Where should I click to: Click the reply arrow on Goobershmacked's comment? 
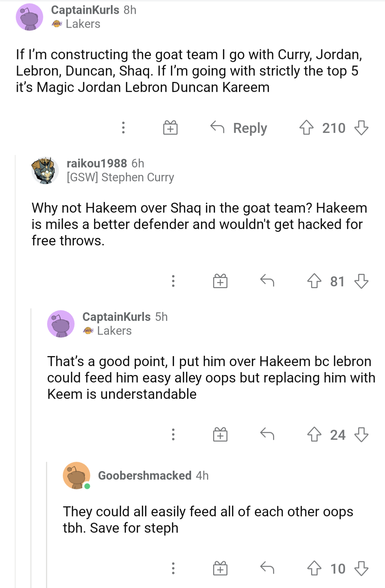268,569
